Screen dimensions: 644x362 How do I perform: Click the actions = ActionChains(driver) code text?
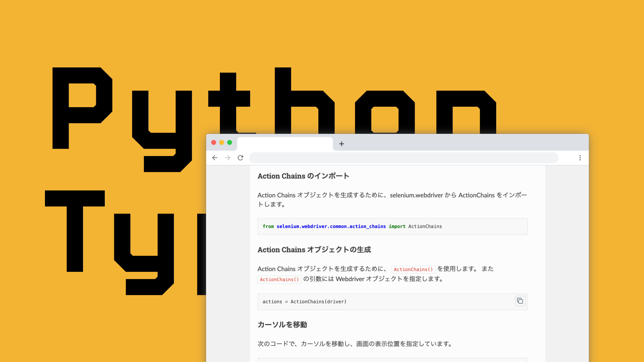[x=304, y=301]
